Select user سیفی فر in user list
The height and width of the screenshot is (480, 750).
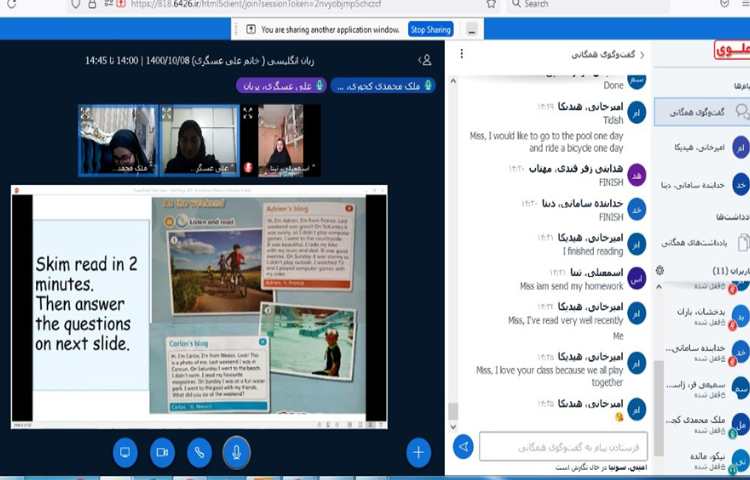708,389
